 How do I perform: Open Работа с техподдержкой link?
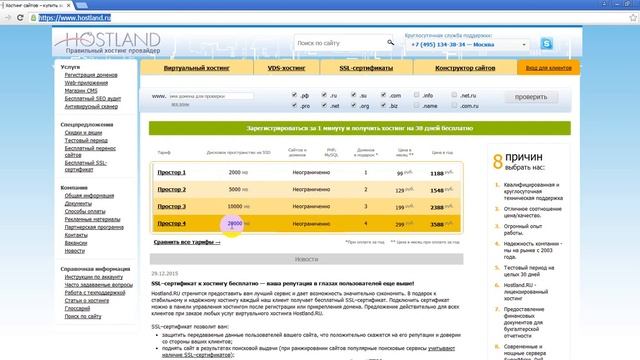point(95,293)
